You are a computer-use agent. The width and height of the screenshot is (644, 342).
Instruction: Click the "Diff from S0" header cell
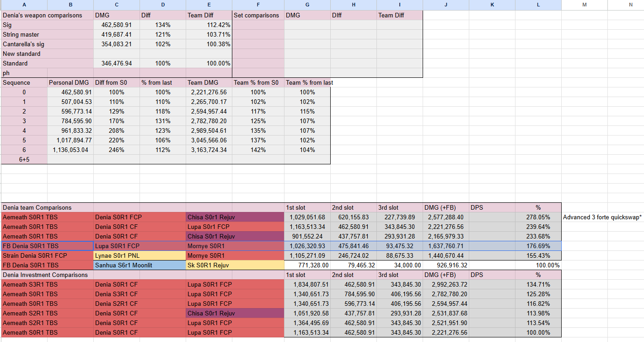pyautogui.click(x=117, y=82)
